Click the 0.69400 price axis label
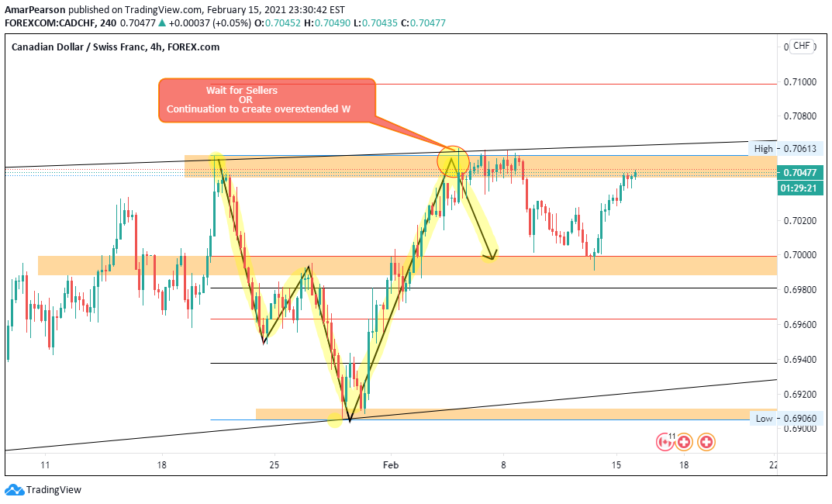This screenshot has height=504, width=832. tap(800, 360)
